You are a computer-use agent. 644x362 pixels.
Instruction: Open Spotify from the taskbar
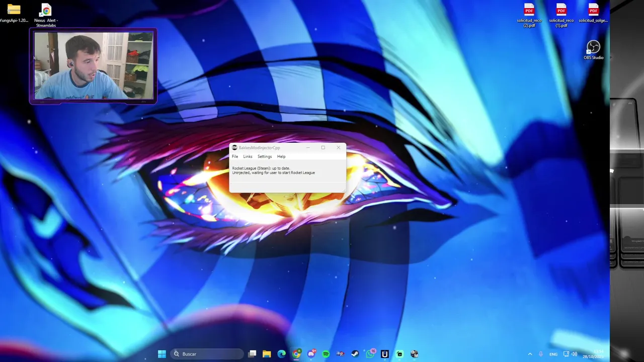point(326,354)
